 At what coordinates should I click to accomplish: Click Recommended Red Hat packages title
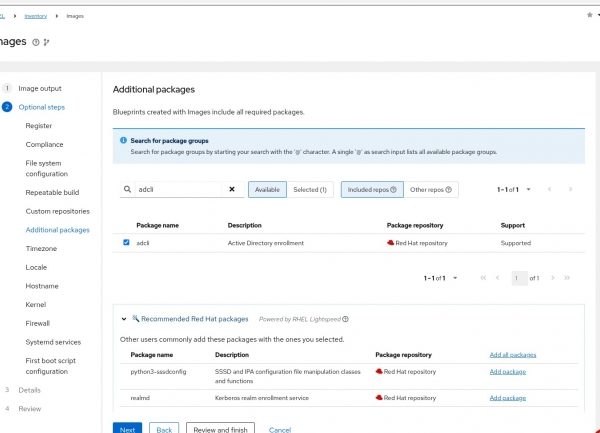click(194, 319)
